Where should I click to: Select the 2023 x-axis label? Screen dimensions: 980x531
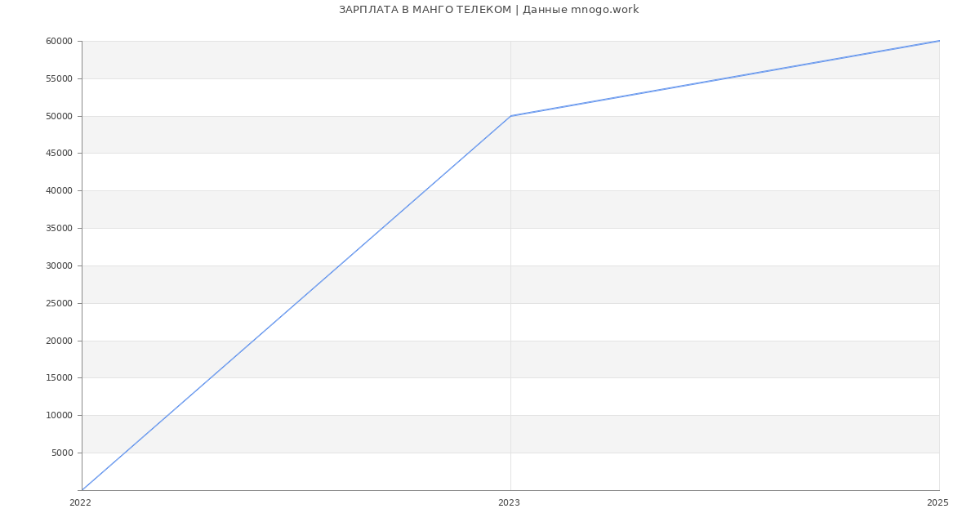pos(509,503)
